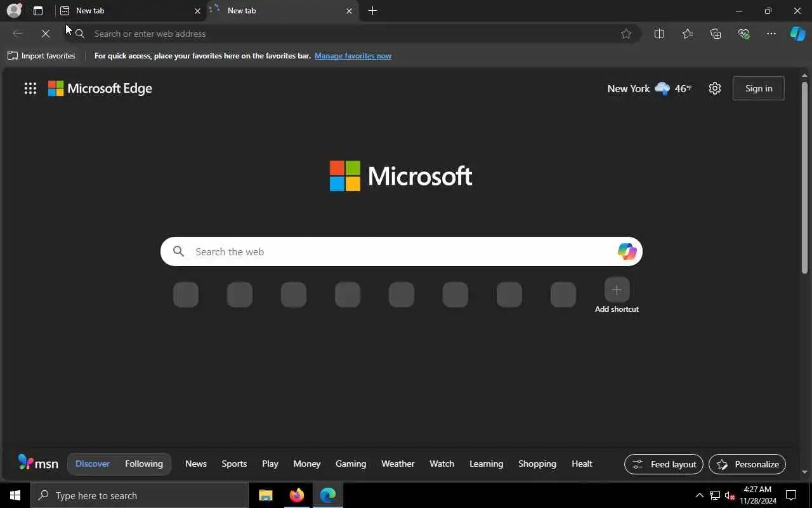
Task: Open Settings and more menu
Action: (x=771, y=34)
